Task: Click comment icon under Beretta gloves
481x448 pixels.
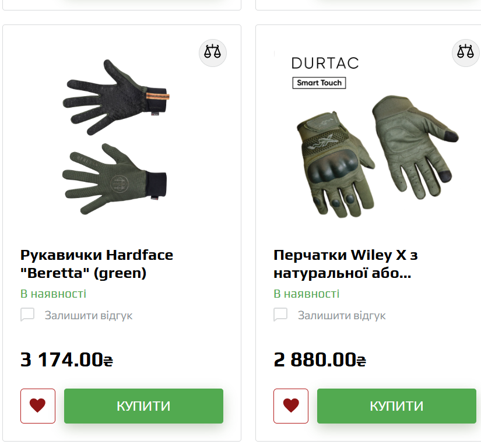Action: point(27,315)
